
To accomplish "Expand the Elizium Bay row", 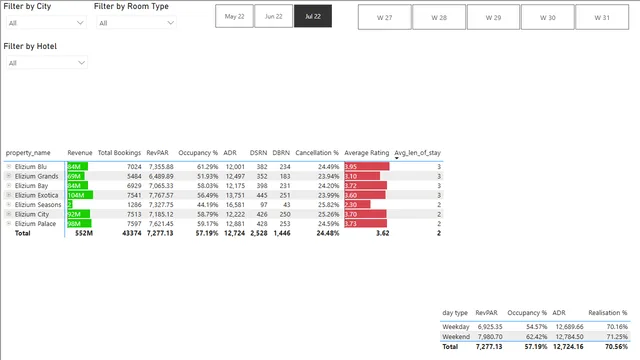I will point(9,185).
